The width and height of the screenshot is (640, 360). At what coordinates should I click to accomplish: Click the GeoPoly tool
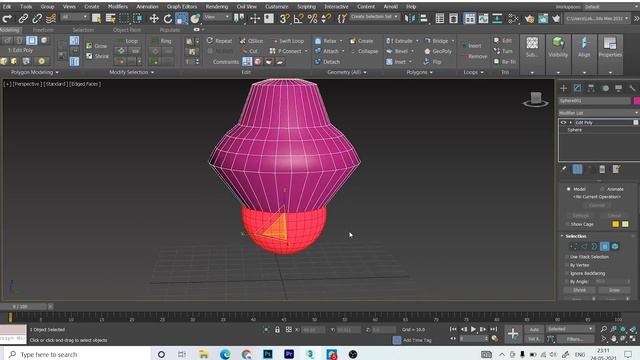pos(438,51)
